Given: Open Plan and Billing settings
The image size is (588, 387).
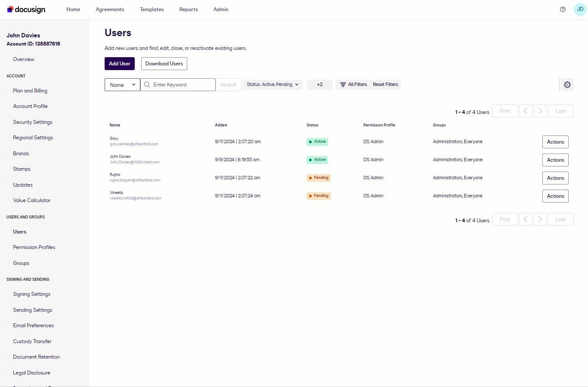Looking at the screenshot, I should coord(30,91).
